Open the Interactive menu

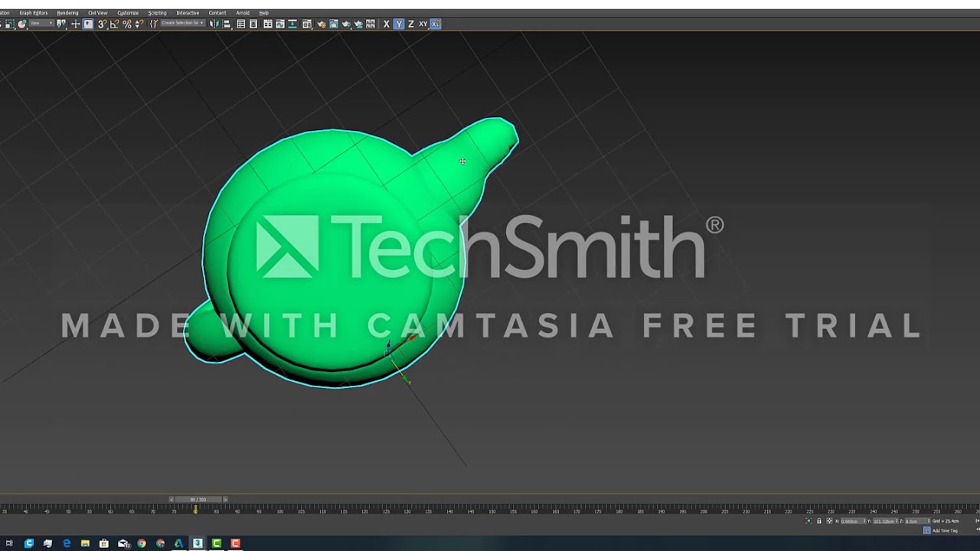point(188,13)
